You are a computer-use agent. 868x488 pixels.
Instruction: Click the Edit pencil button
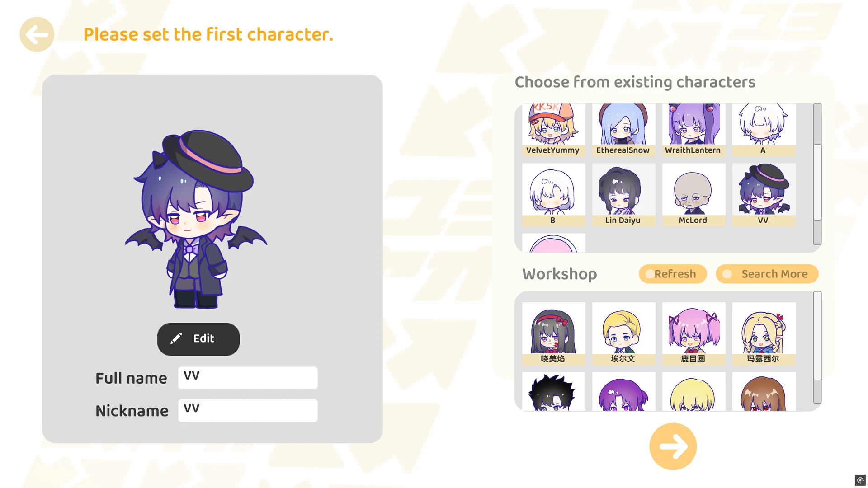(x=198, y=339)
